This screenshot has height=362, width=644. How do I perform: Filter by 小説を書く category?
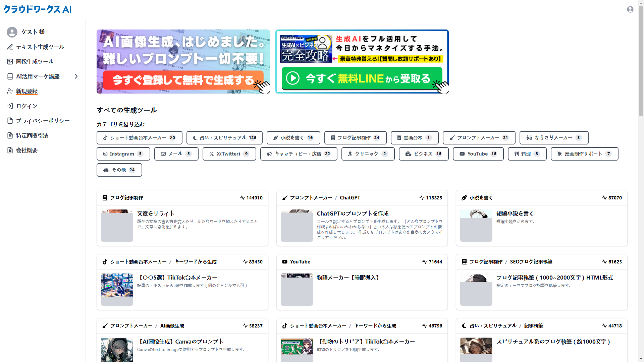[x=293, y=138]
